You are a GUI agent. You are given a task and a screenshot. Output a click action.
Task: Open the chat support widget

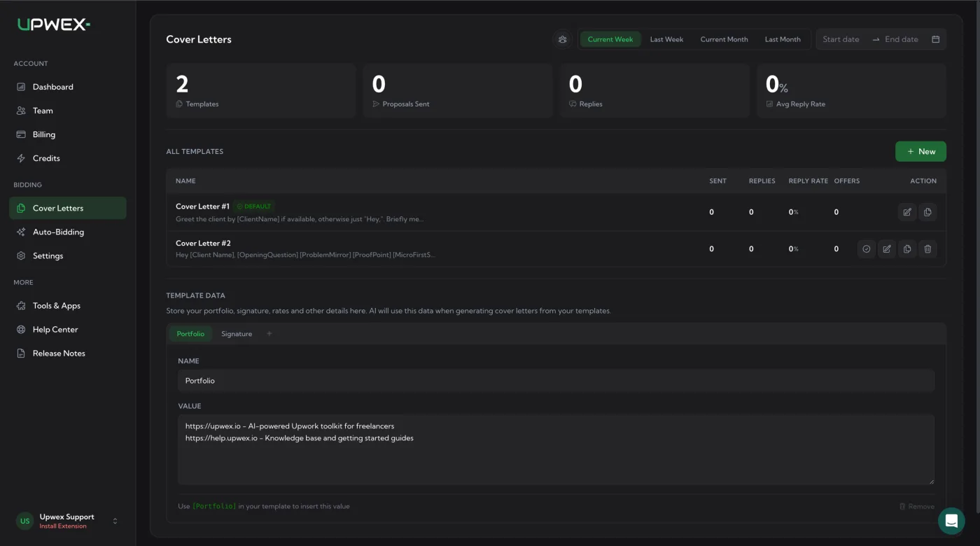click(x=951, y=521)
